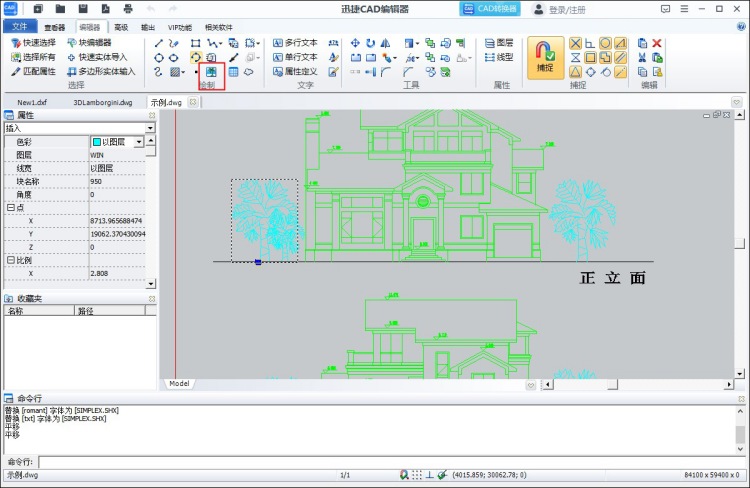Screen dimensions: 750x488
Task: Click the feedback message icon in title bar
Action: 665,9
